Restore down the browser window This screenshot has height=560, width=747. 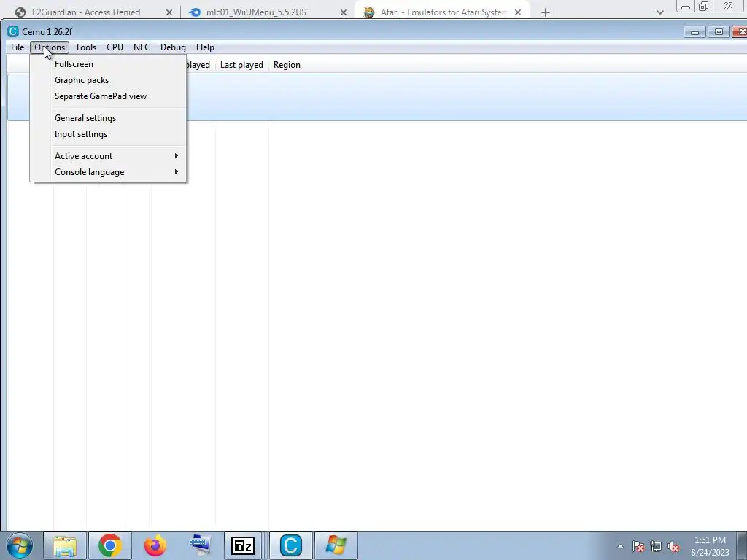(704, 6)
